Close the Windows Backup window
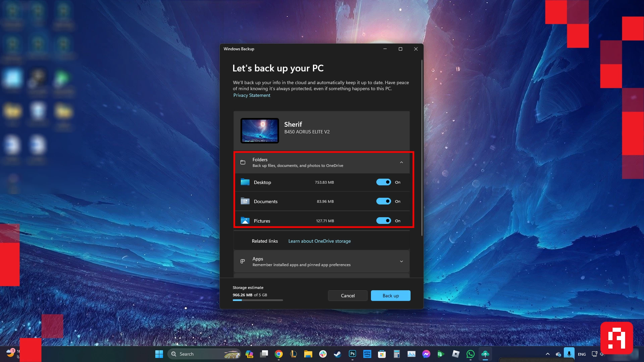The height and width of the screenshot is (362, 644). coord(416,49)
